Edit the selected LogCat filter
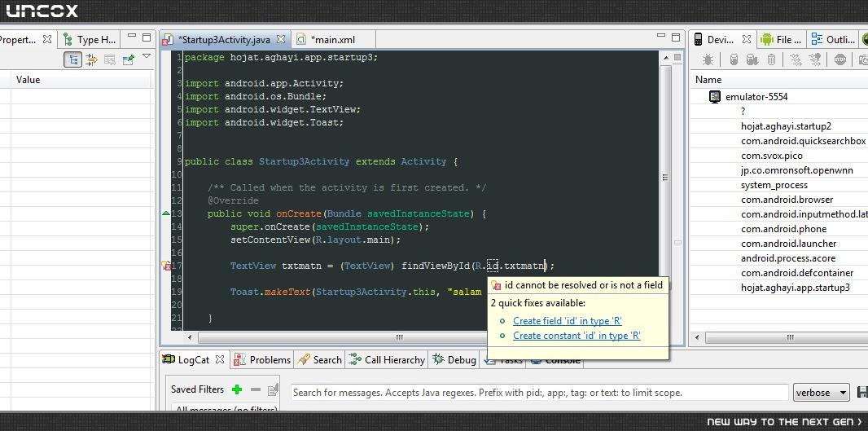Viewport: 868px width, 431px height. 272,389
